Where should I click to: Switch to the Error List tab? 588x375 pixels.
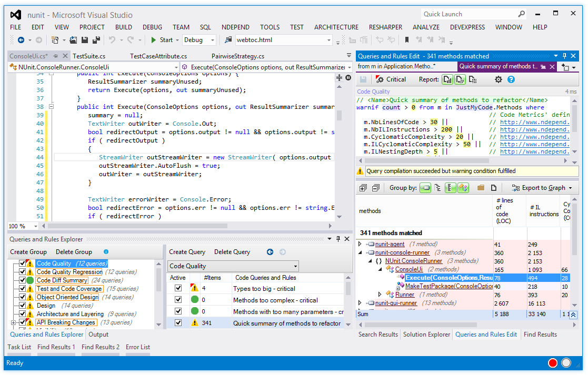pyautogui.click(x=137, y=347)
